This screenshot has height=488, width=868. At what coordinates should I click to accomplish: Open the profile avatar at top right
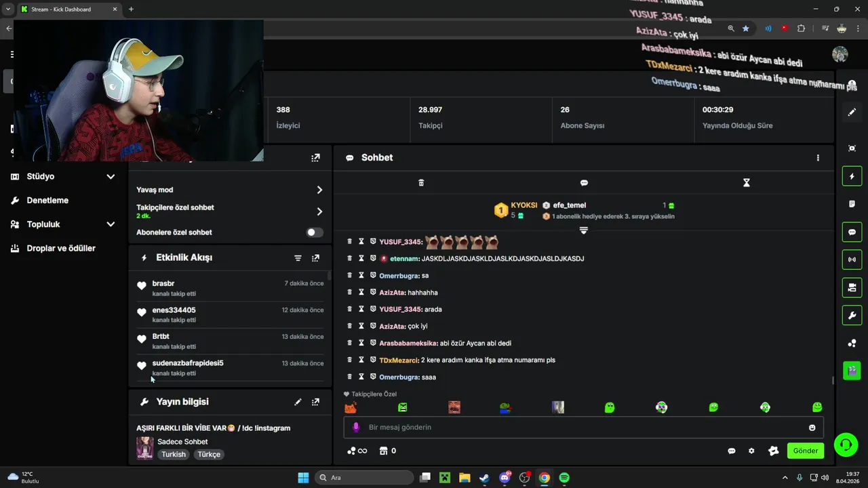point(840,54)
